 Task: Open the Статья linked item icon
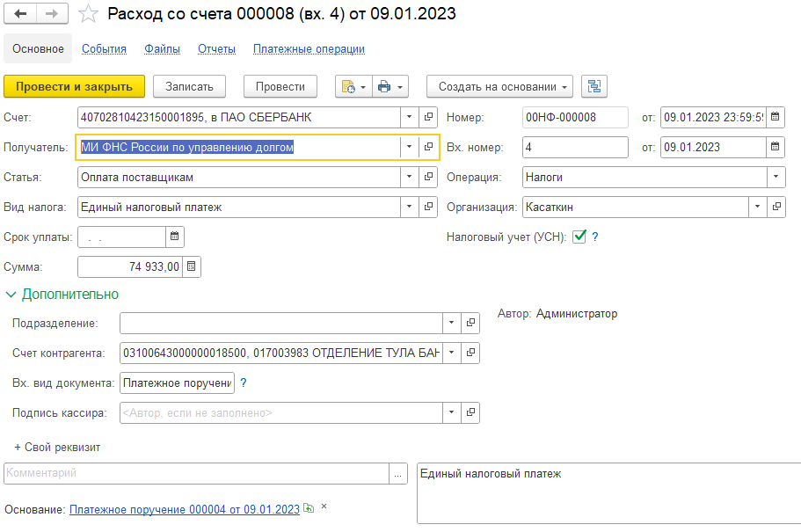pos(428,177)
